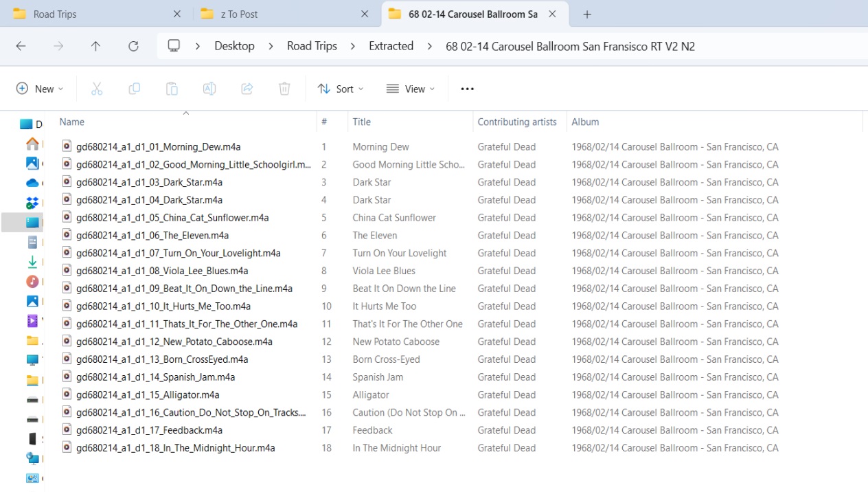This screenshot has height=492, width=868.
Task: Select the Turn_On_Your_Lovelight.m4a file
Action: click(x=179, y=253)
